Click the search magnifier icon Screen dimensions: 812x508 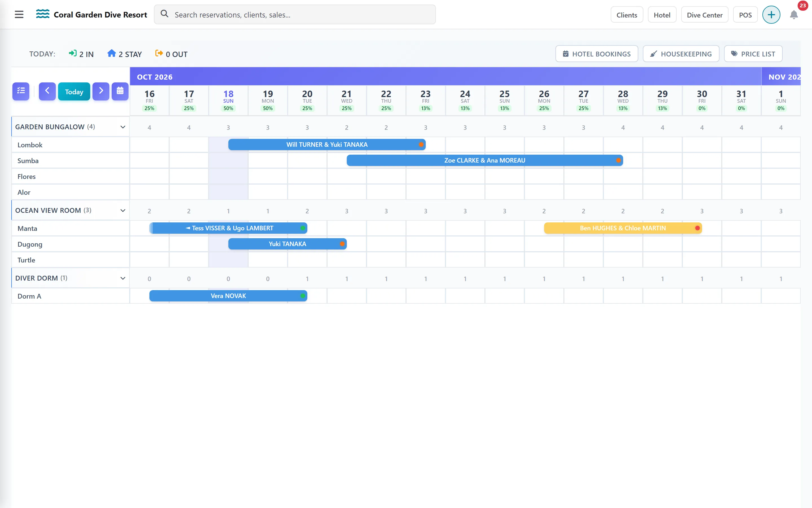[x=164, y=14]
